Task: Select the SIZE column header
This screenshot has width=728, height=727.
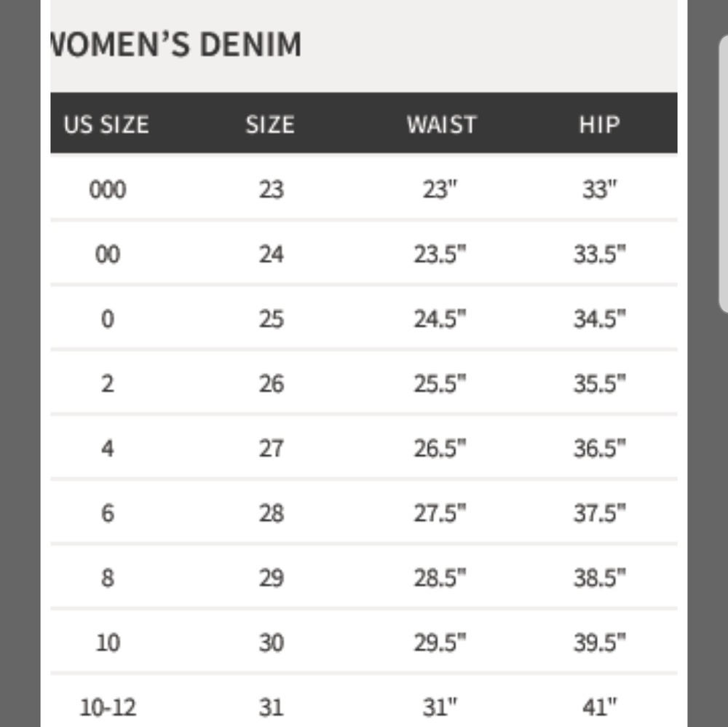Action: click(270, 125)
